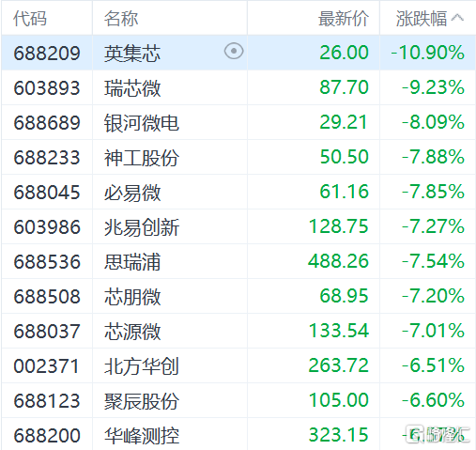Click change value -7.88%

tap(433, 157)
